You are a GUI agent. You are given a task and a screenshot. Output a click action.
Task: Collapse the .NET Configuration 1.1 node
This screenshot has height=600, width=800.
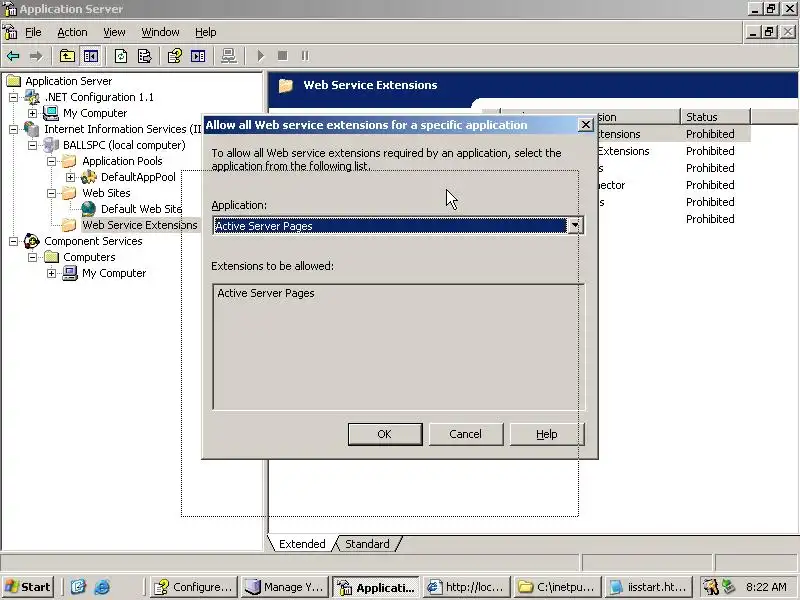[x=13, y=97]
